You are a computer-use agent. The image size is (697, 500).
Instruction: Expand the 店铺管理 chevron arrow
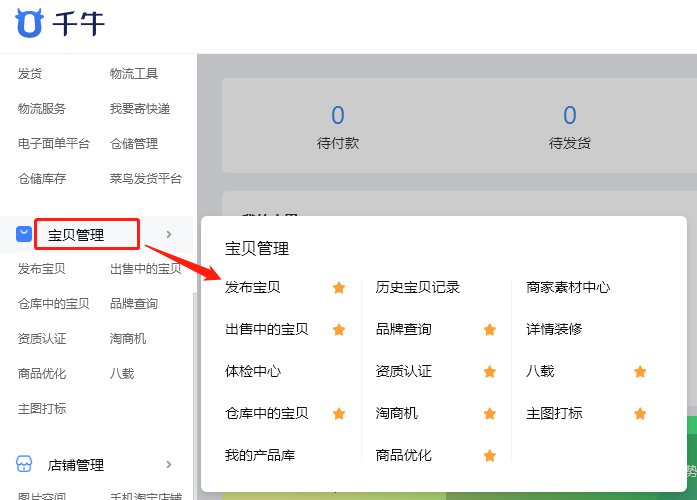click(x=168, y=464)
